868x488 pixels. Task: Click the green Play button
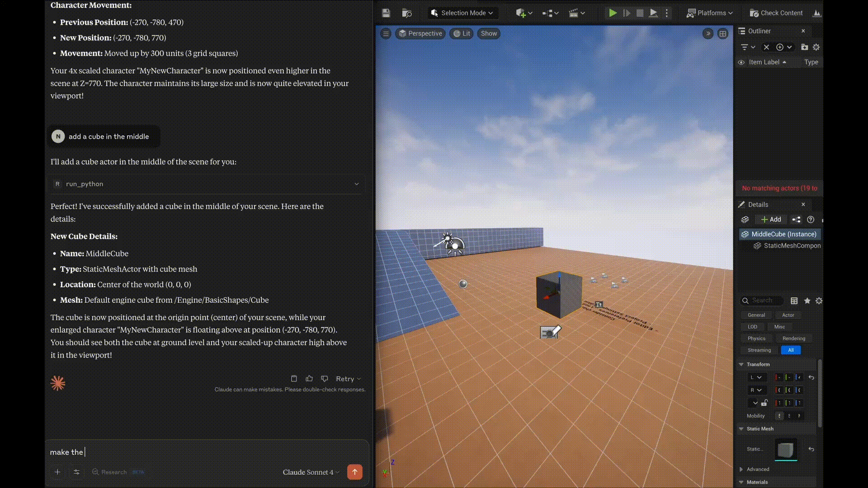613,13
